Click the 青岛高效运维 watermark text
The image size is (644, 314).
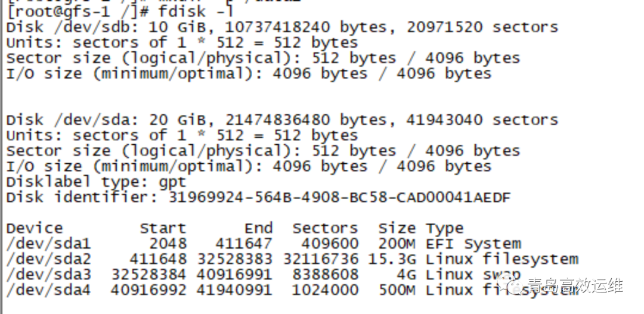pos(575,285)
